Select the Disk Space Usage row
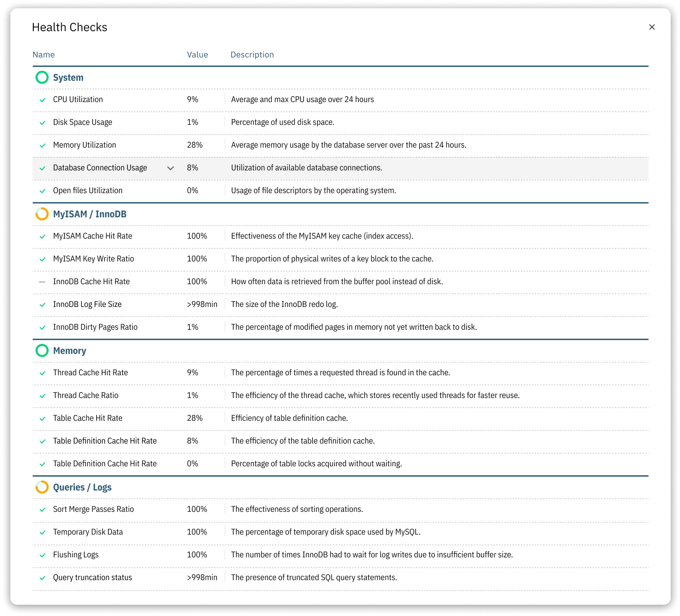 point(82,122)
